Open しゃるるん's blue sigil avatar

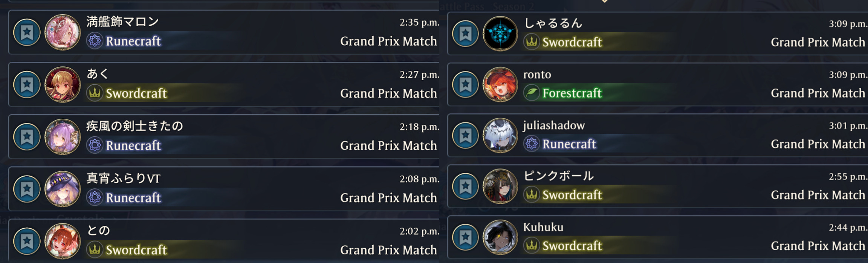click(500, 34)
